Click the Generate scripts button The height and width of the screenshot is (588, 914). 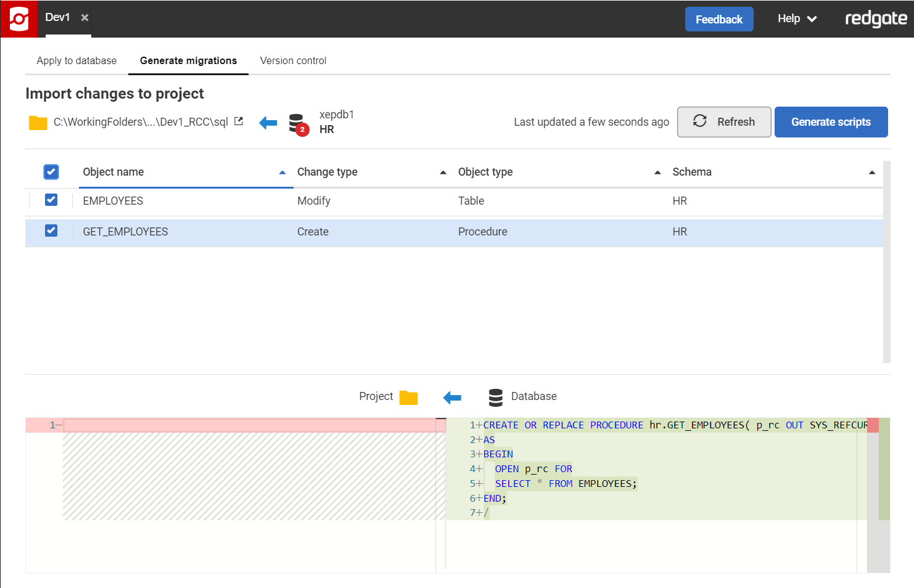(831, 122)
